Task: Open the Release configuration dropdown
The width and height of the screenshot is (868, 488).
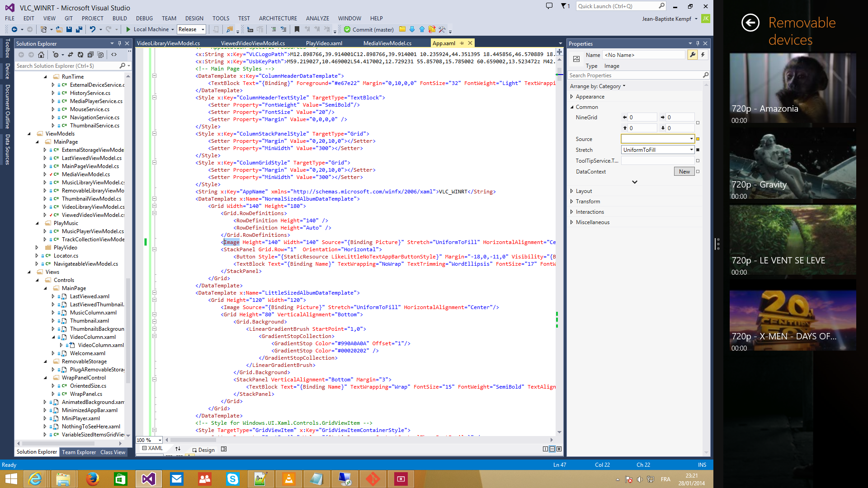Action: pyautogui.click(x=203, y=29)
